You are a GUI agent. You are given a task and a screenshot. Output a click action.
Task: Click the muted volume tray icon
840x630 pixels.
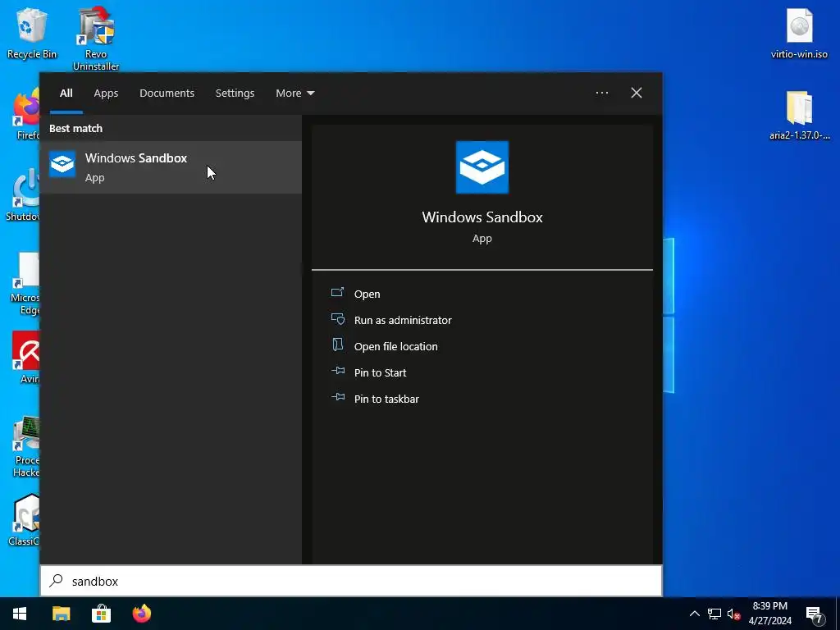coord(733,614)
